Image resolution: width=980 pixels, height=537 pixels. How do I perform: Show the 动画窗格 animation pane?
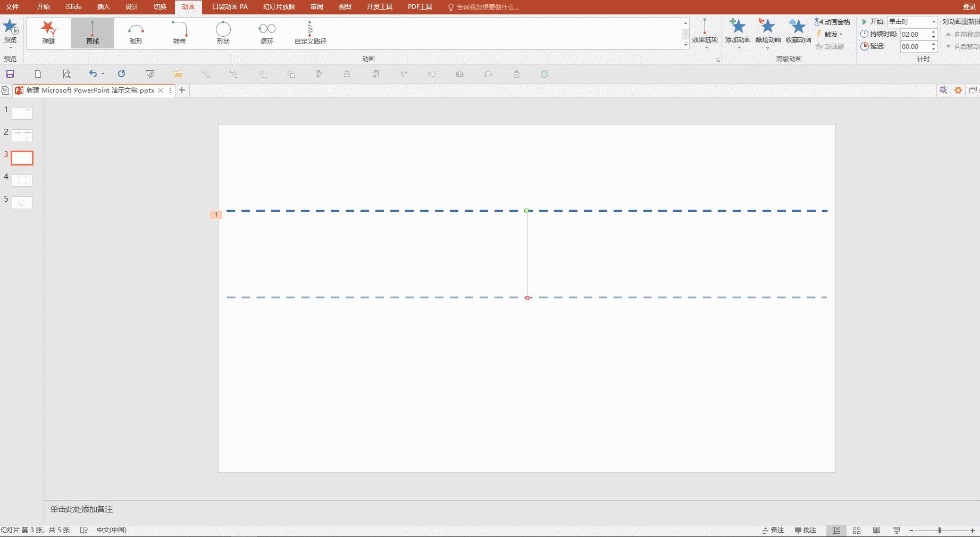(x=833, y=22)
